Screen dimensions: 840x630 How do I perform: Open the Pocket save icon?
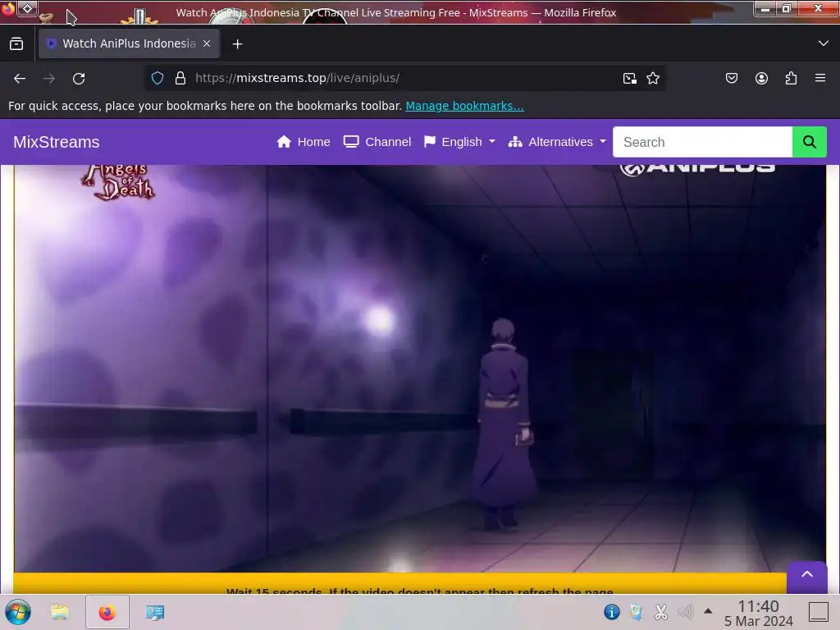(x=731, y=78)
